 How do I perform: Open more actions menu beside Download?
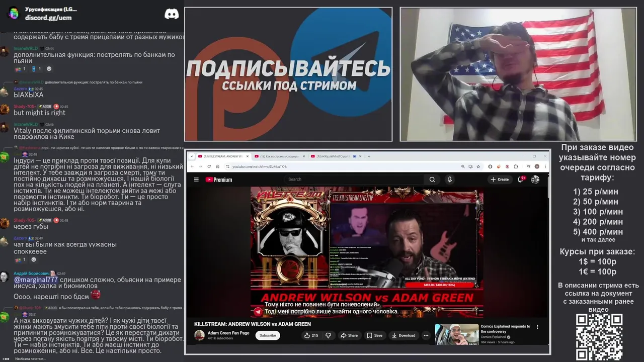[x=426, y=335]
